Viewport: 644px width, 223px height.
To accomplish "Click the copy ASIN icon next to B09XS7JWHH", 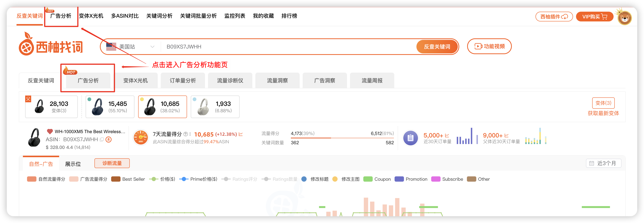I will (x=102, y=140).
